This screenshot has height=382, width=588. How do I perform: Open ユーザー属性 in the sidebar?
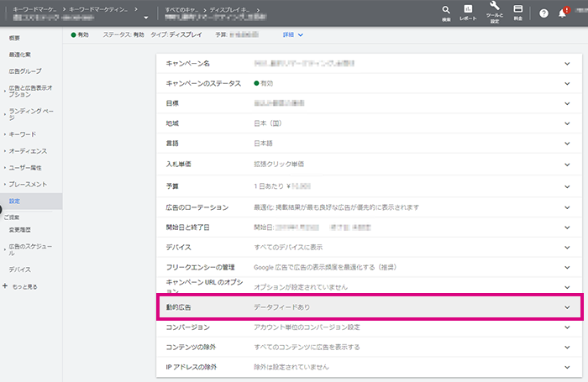[25, 168]
